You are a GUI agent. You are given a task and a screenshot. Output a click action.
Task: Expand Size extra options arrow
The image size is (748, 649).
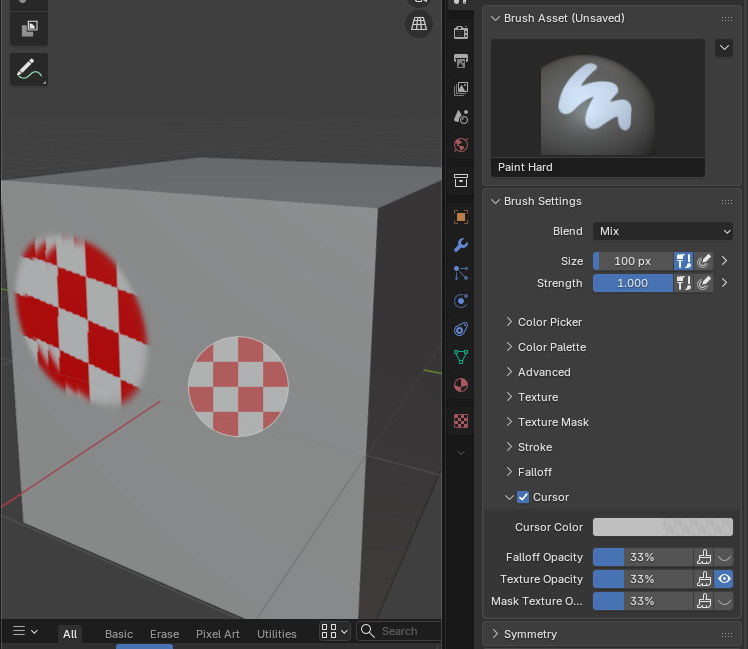724,261
